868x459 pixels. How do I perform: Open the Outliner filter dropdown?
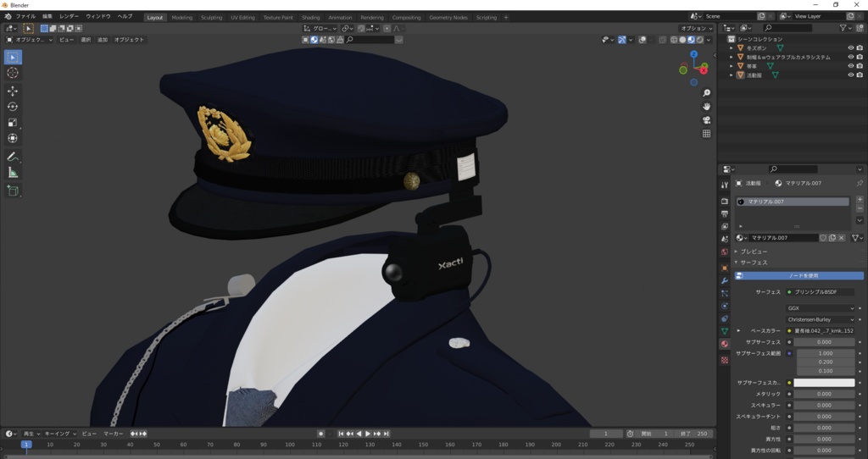point(847,28)
